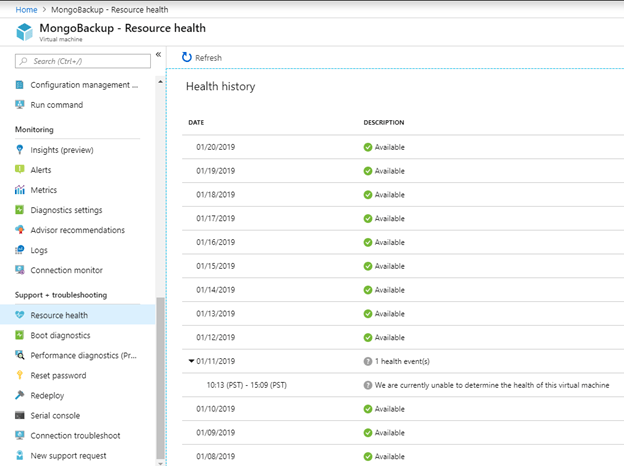This screenshot has height=466, width=624.
Task: Open New support request menu item
Action: [68, 455]
